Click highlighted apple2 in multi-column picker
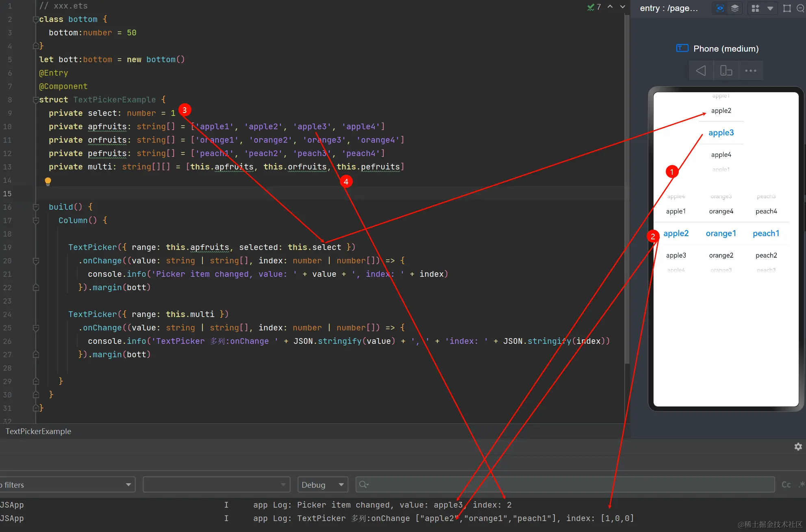 click(676, 233)
